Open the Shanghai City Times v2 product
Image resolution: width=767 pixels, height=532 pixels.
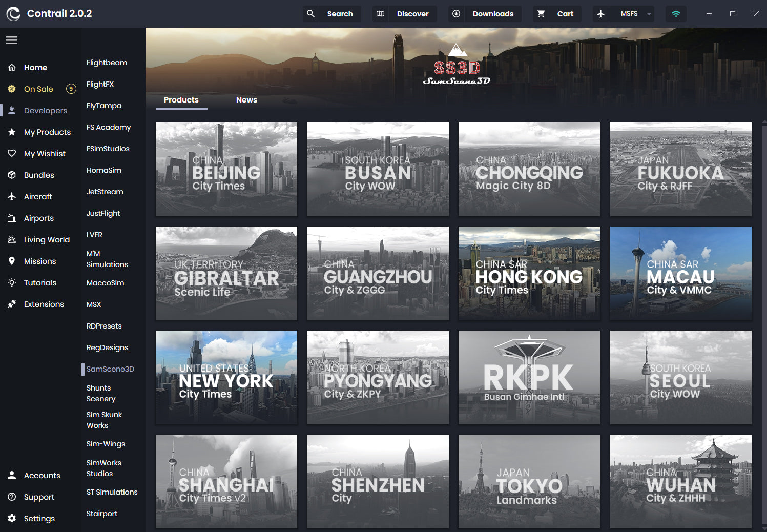[226, 482]
